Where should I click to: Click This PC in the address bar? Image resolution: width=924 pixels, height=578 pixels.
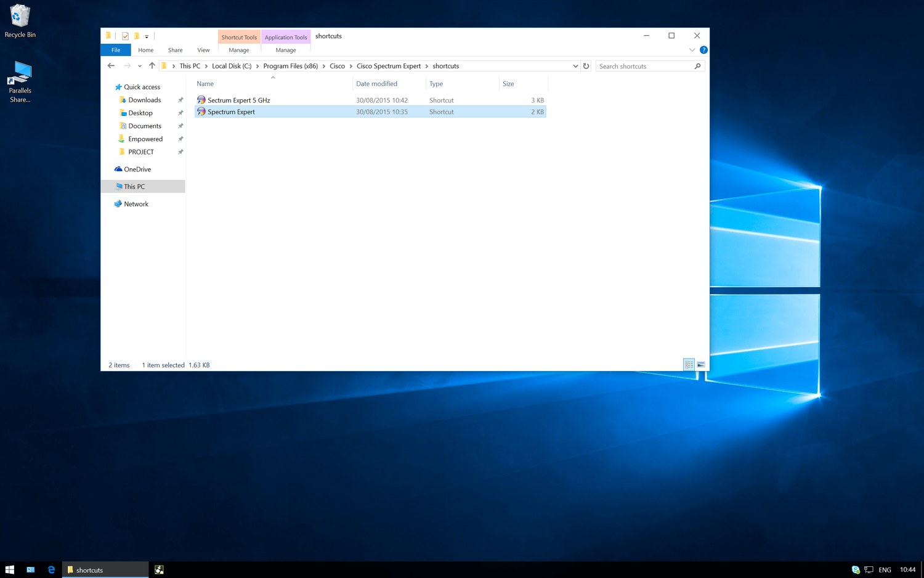pos(190,66)
